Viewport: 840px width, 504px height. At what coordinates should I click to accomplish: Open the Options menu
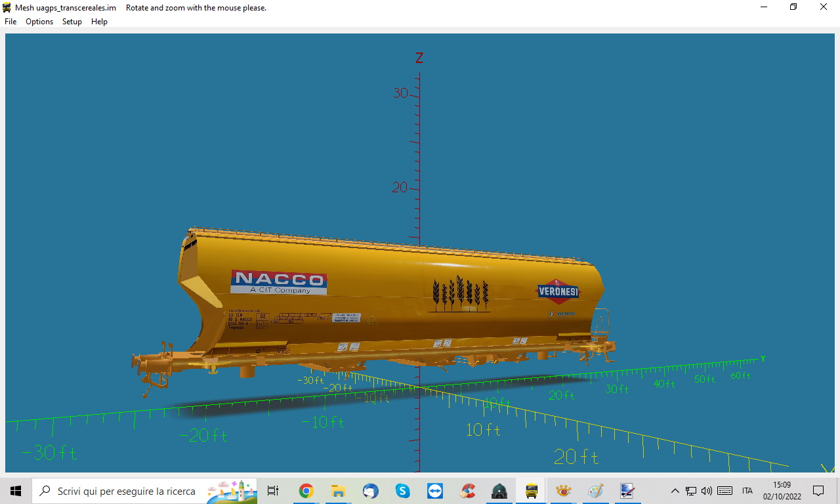[x=39, y=22]
